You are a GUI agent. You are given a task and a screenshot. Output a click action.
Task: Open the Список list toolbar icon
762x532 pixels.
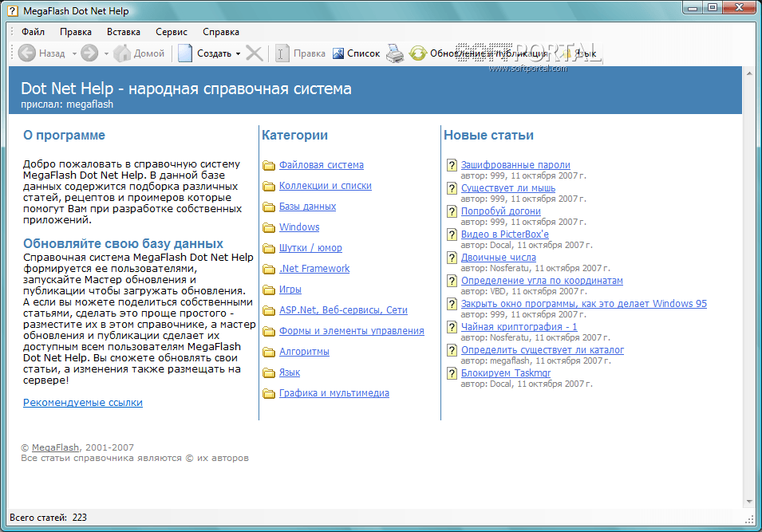(x=338, y=53)
